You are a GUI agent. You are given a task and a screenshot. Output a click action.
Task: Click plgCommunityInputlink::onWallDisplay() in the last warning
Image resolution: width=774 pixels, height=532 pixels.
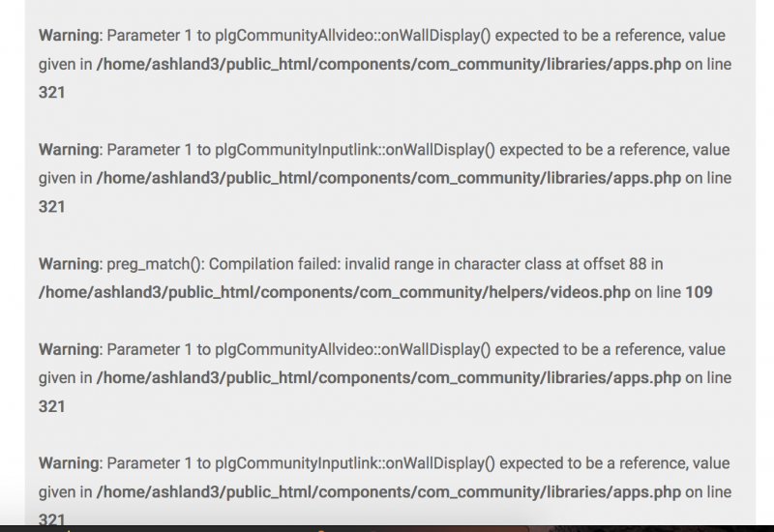tap(355, 464)
